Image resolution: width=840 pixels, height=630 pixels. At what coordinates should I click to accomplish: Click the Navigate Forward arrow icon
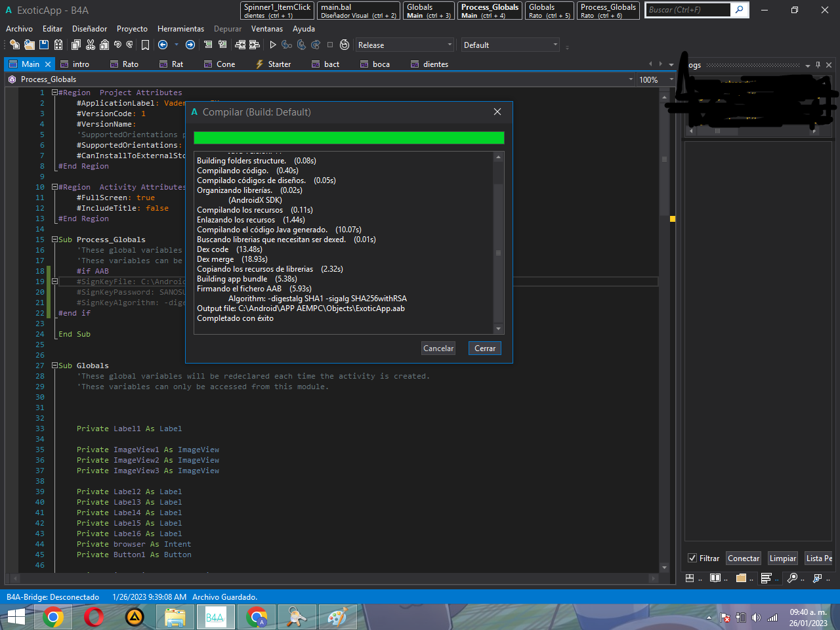tap(190, 45)
